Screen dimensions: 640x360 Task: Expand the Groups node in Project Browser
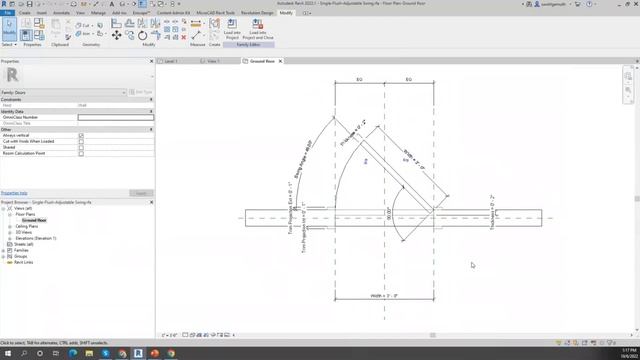click(x=3, y=256)
